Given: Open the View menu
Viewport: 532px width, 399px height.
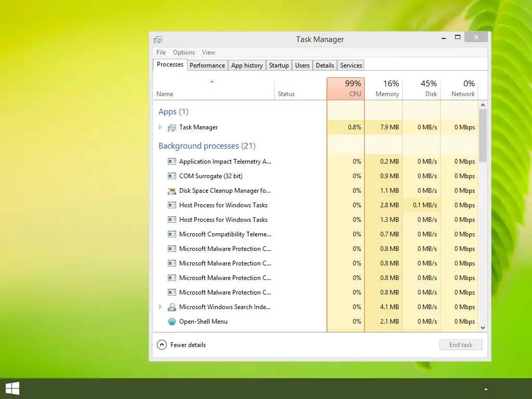Looking at the screenshot, I should coord(209,52).
